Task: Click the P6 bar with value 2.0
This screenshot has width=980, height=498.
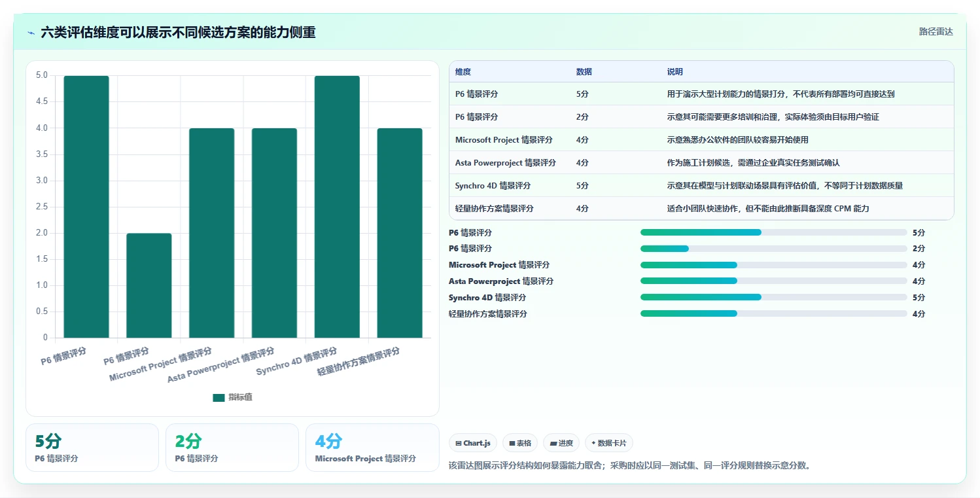Action: coord(149,285)
